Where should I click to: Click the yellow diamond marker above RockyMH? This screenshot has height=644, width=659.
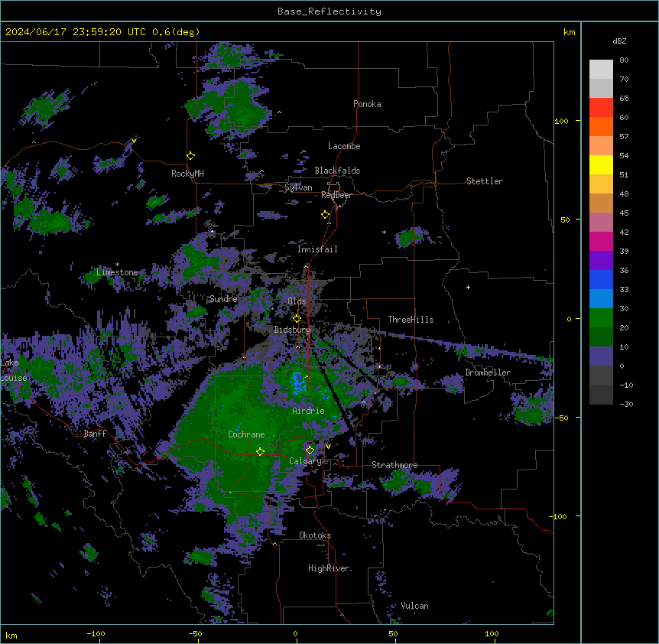click(190, 156)
